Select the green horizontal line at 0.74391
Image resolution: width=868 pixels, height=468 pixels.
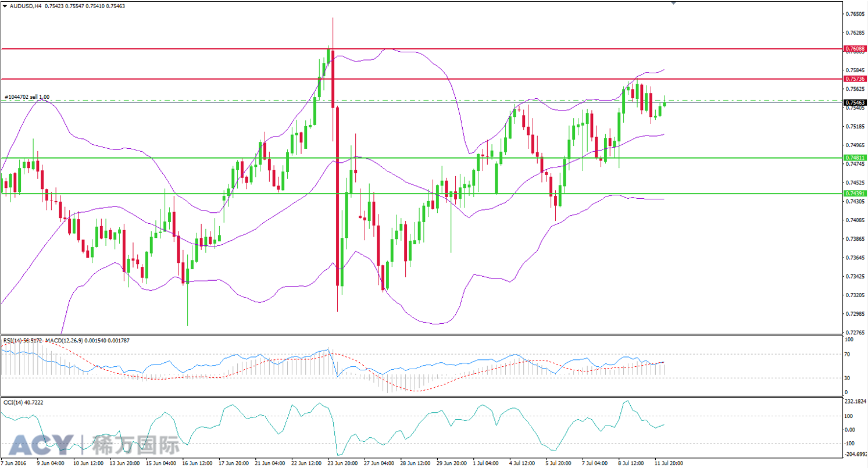pyautogui.click(x=422, y=193)
